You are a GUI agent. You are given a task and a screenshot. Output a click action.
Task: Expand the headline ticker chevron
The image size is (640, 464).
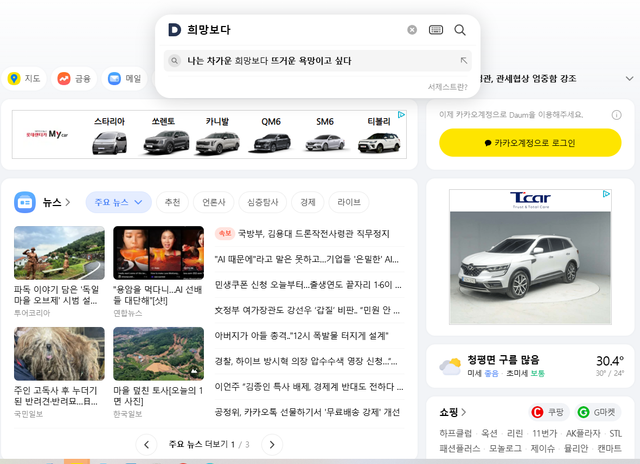(629, 78)
